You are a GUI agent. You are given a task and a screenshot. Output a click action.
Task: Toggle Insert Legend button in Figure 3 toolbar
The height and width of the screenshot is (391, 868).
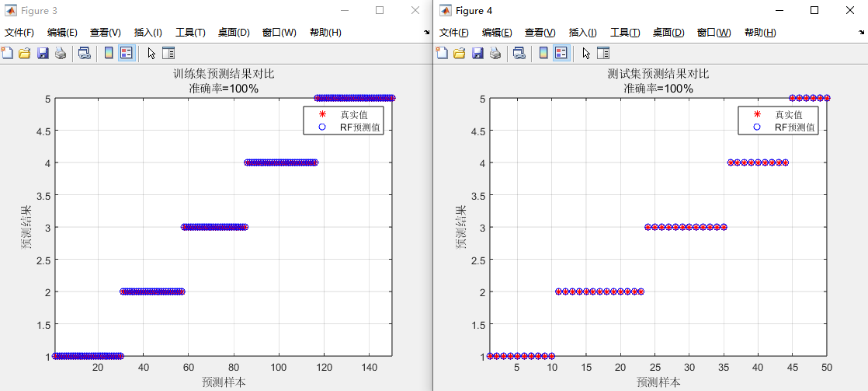point(126,53)
